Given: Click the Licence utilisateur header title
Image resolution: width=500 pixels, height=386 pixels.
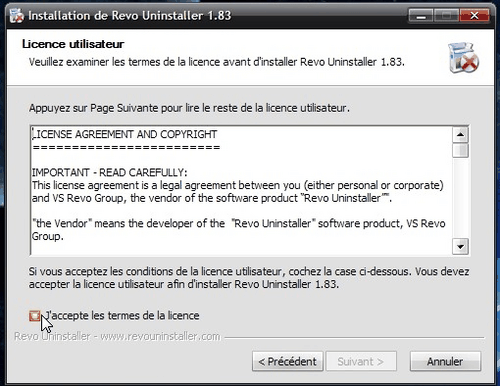Looking at the screenshot, I should [x=73, y=44].
